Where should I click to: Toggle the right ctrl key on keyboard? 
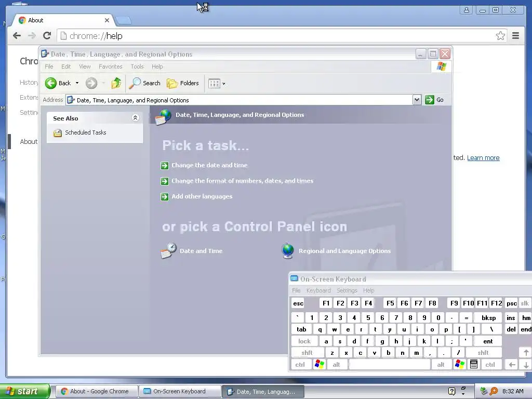coord(490,365)
